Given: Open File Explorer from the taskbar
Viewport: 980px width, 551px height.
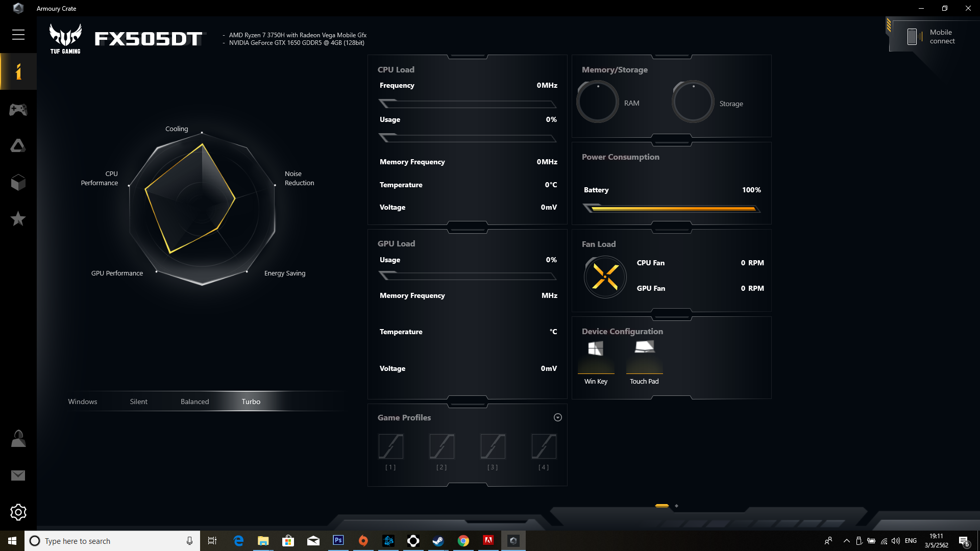Looking at the screenshot, I should click(263, 541).
